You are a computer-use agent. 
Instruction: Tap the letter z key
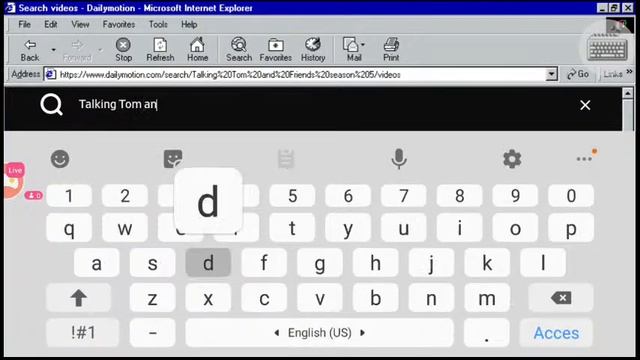[153, 298]
